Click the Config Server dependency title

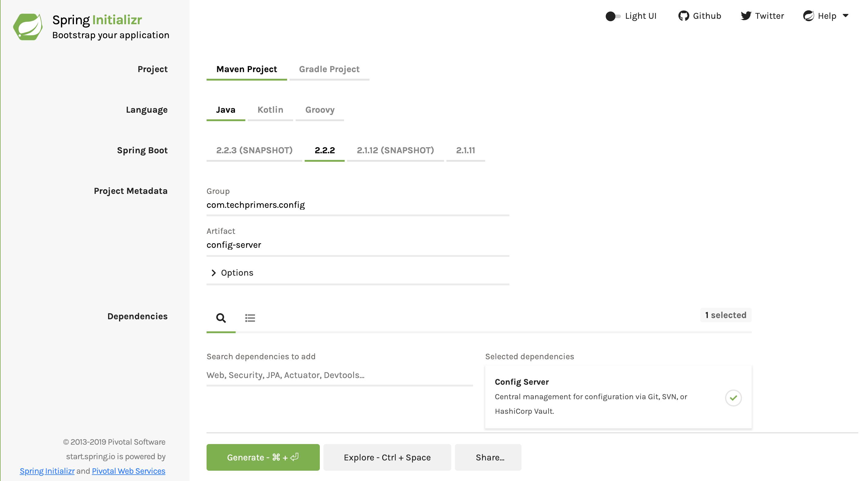coord(522,382)
